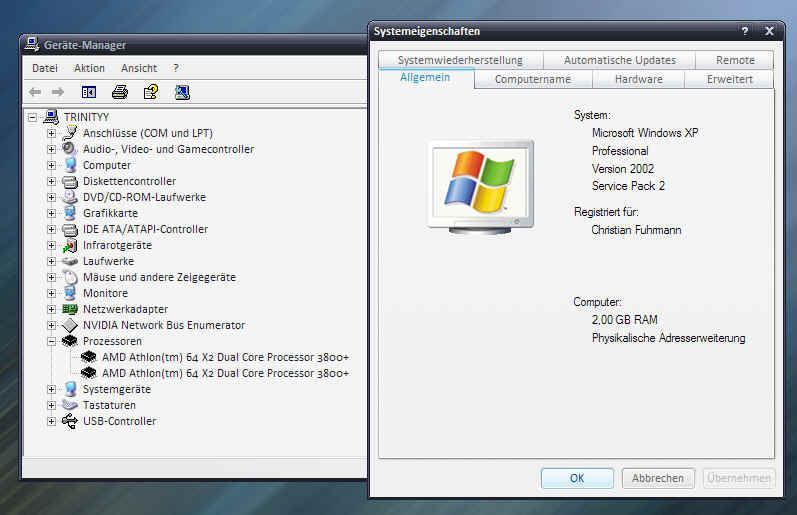Select the Grafikkarte icon
This screenshot has width=797, height=515.
[x=70, y=213]
